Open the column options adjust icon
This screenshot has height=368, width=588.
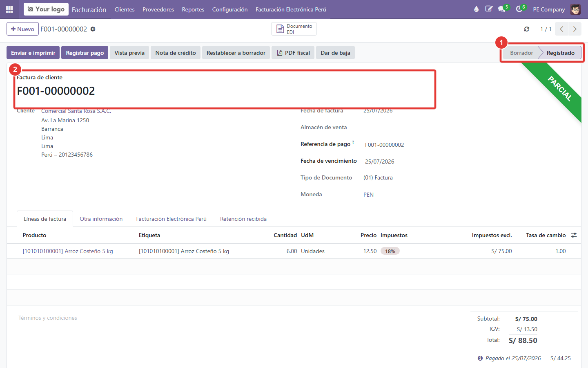click(574, 235)
